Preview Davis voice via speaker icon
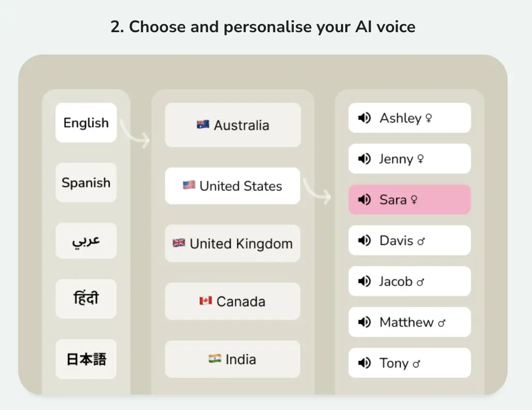 [365, 240]
